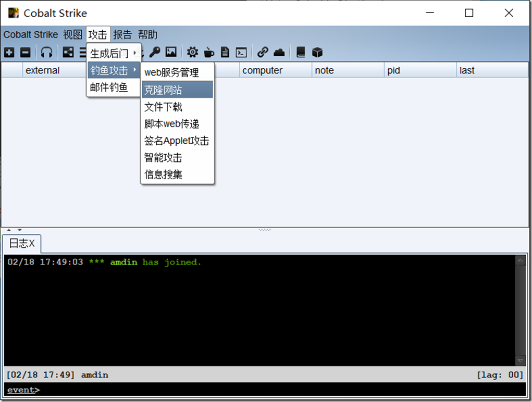This screenshot has width=532, height=402.
Task: Click the [lag: 00] status text
Action: pos(500,375)
